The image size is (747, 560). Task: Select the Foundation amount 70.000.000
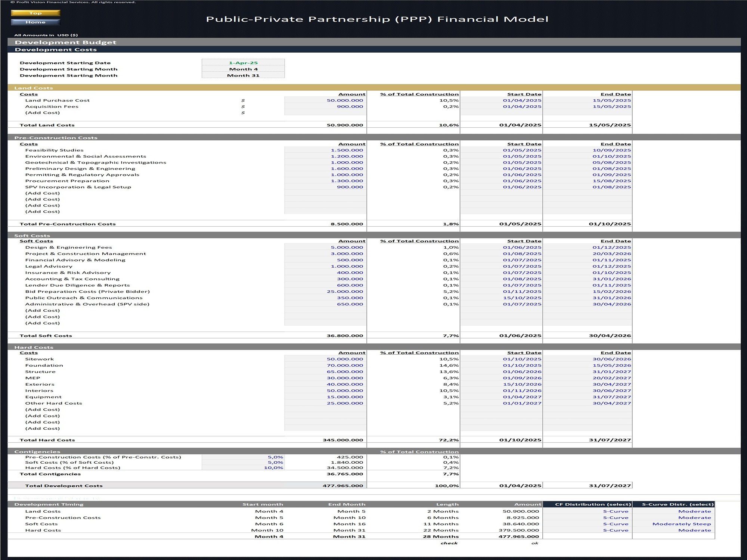tap(325, 365)
